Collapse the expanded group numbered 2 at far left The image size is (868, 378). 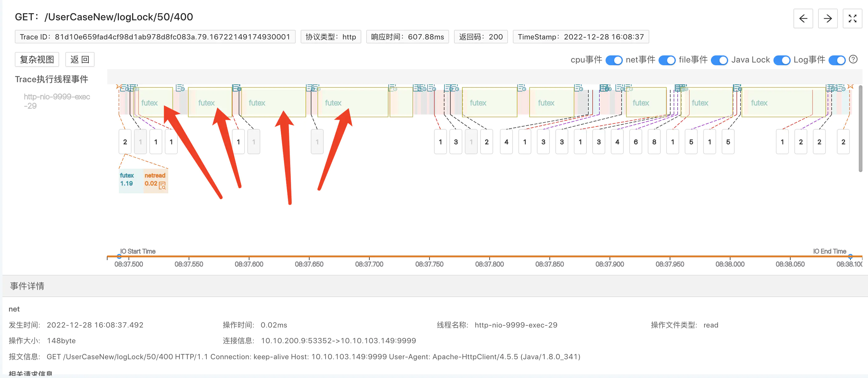[x=125, y=142]
